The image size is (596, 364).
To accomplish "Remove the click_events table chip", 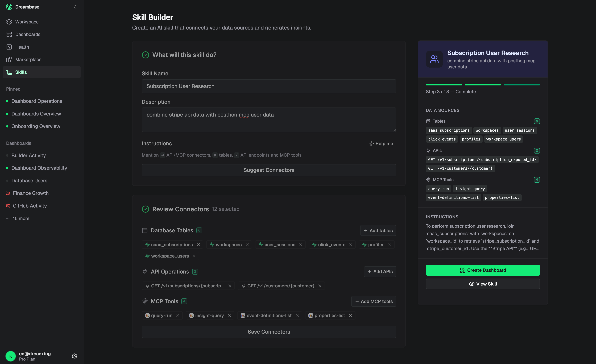I will pyautogui.click(x=351, y=245).
